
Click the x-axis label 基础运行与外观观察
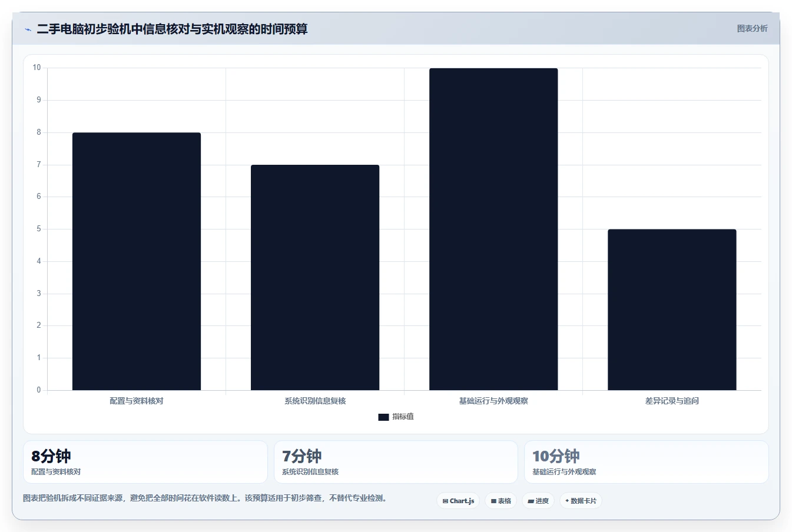[493, 401]
